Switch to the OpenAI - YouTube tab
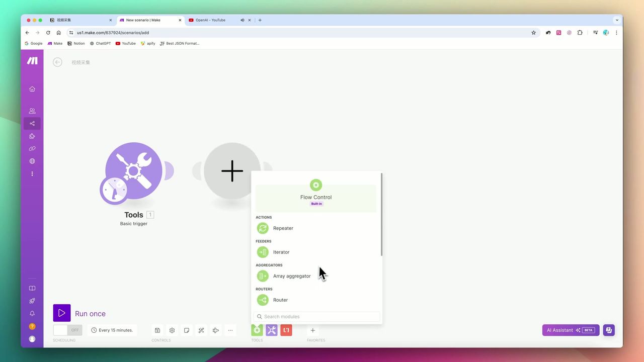Viewport: 644px width, 362px height. (x=210, y=20)
